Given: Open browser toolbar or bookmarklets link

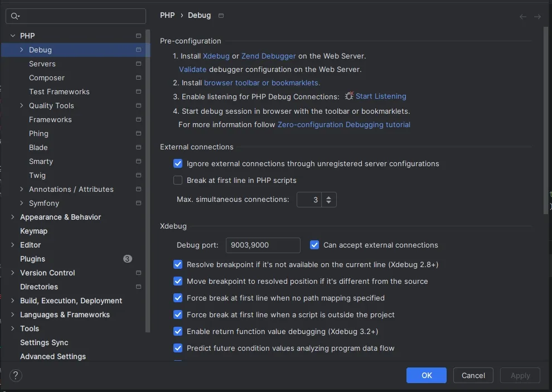Looking at the screenshot, I should (x=262, y=83).
